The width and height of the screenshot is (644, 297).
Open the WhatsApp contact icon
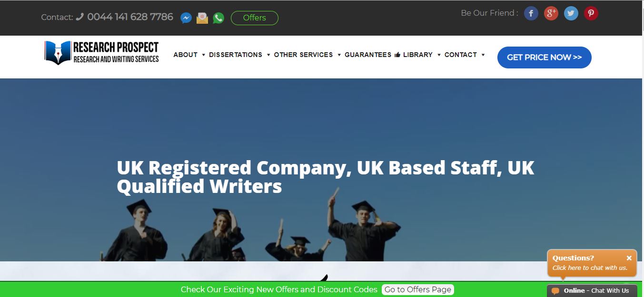(218, 18)
